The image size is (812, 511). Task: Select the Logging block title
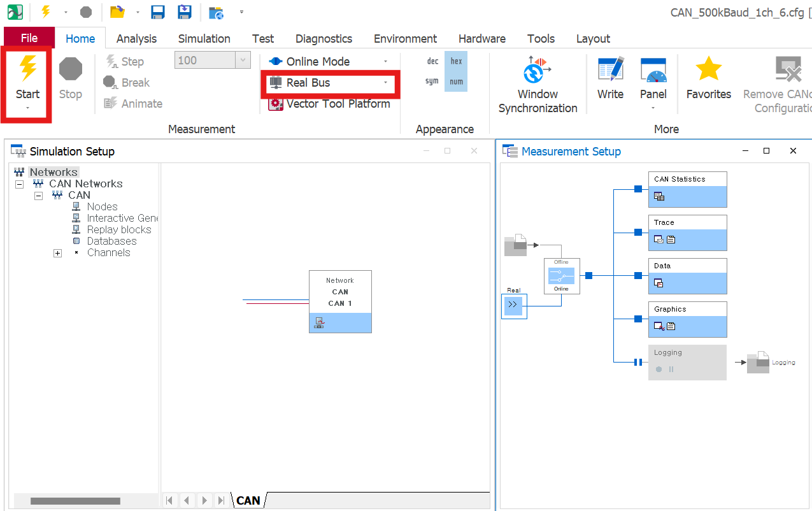[668, 352]
